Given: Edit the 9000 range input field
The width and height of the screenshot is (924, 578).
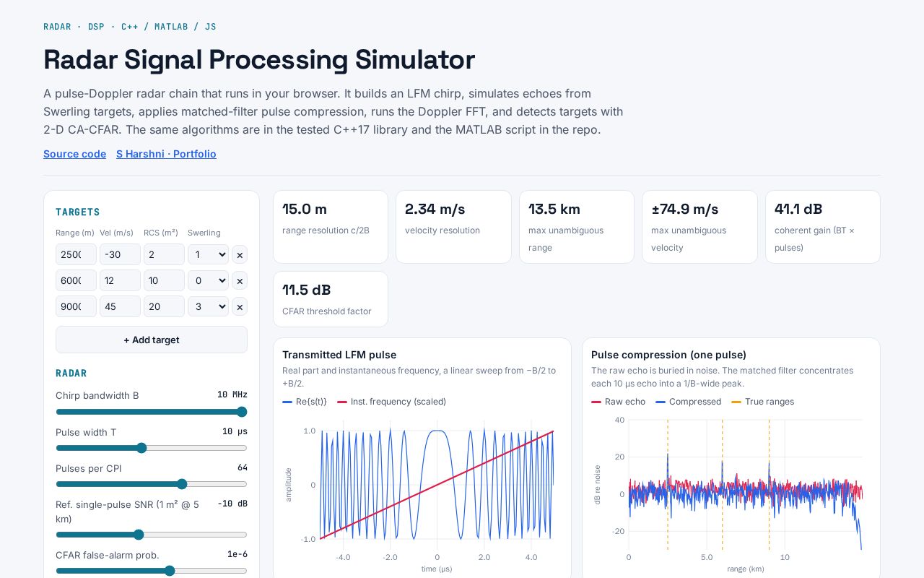Looking at the screenshot, I should point(76,306).
